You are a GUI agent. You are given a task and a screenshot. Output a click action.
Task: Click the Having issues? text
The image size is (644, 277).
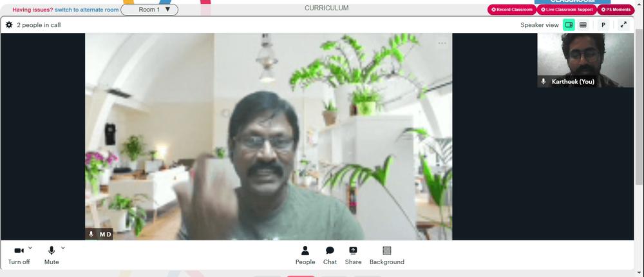point(33,10)
